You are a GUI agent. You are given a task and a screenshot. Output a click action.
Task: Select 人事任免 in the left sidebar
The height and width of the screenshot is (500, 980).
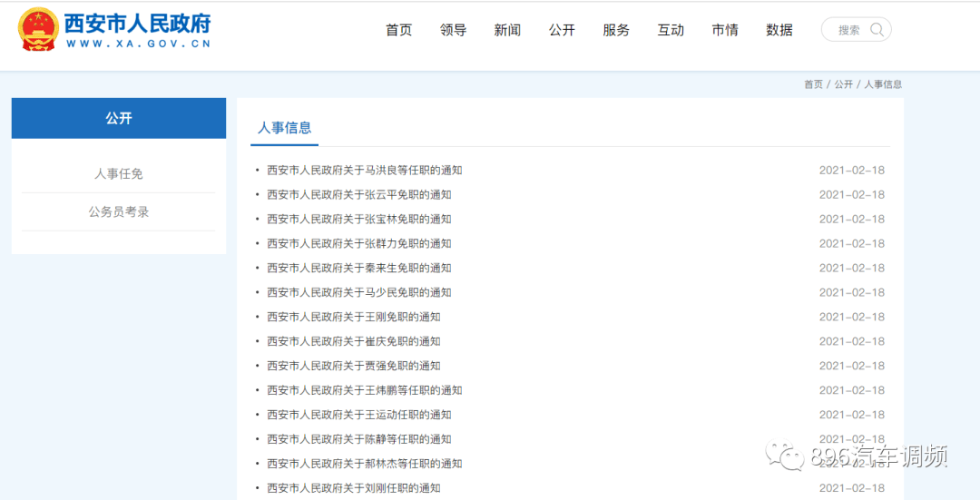119,173
